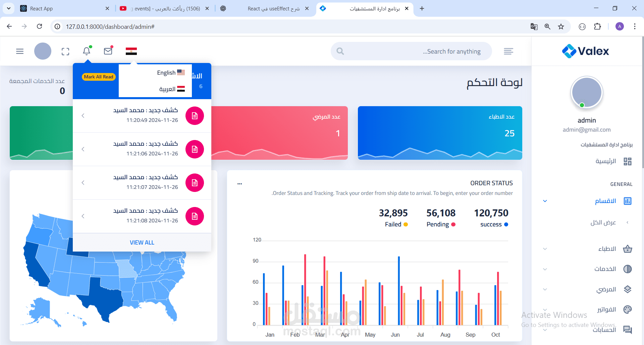The height and width of the screenshot is (345, 644).
Task: Toggle Failed series in chart legend
Action: [396, 224]
